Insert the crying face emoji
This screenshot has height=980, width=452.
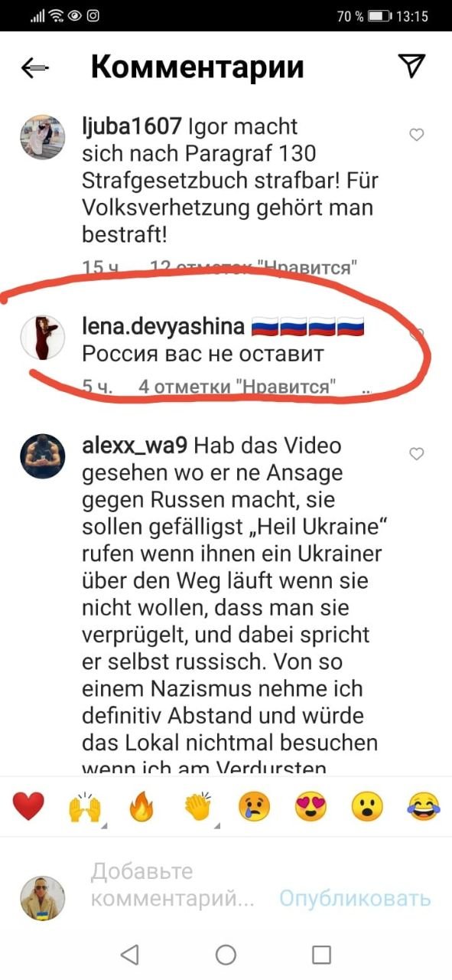254,808
